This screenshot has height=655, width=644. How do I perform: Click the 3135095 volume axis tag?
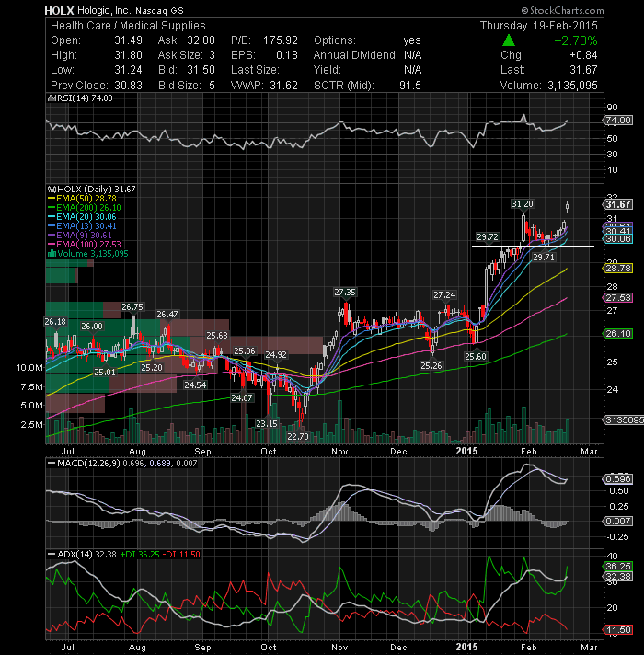coord(624,419)
